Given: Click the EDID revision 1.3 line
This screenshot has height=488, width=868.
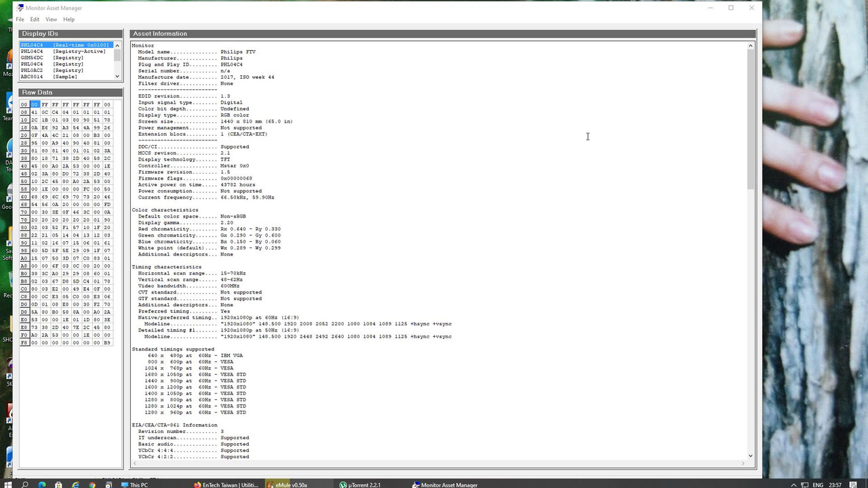Looking at the screenshot, I should click(x=184, y=96).
